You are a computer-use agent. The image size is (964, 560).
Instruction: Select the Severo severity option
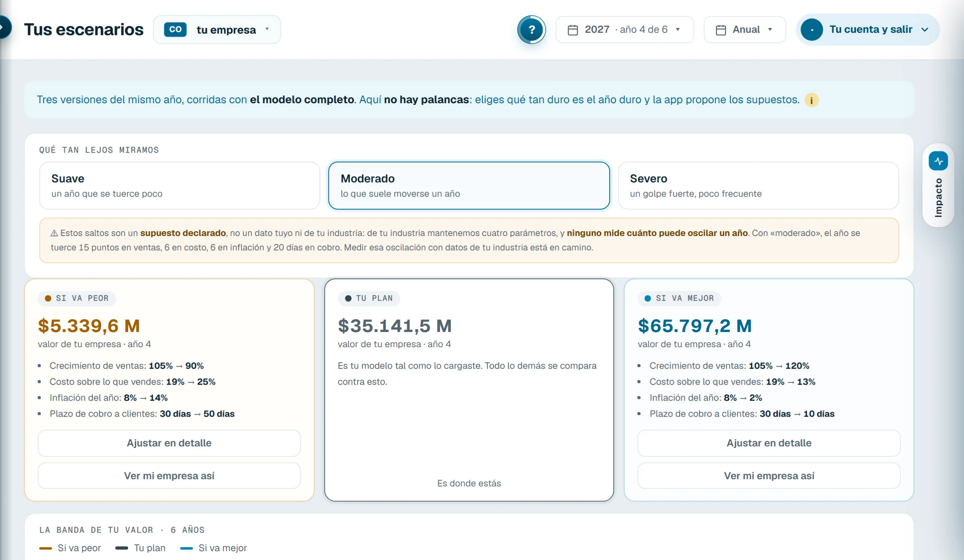click(x=758, y=185)
